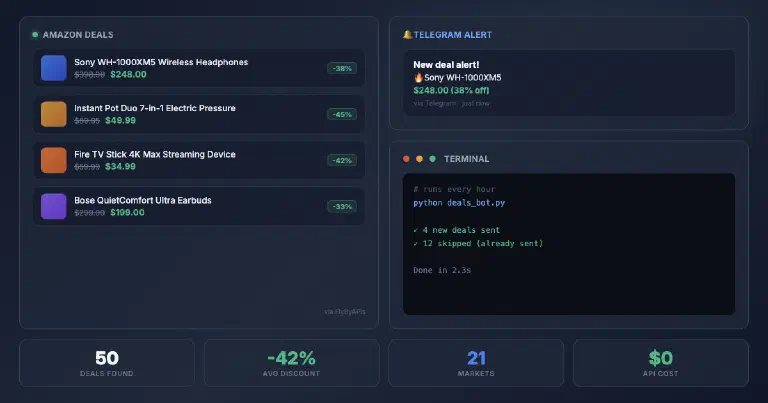Click the $199.00 Bose price

pyautogui.click(x=127, y=213)
